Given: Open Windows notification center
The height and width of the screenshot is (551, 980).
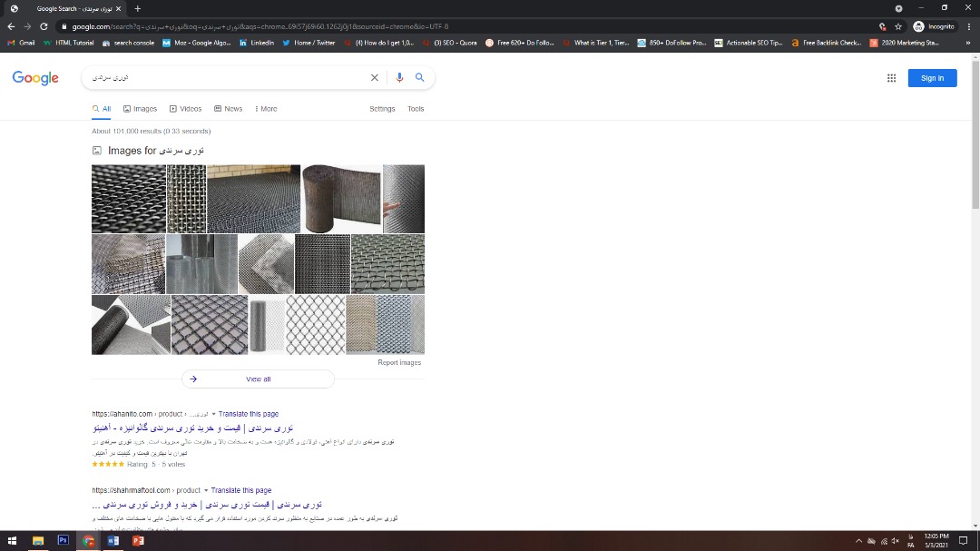Looking at the screenshot, I should click(x=963, y=541).
